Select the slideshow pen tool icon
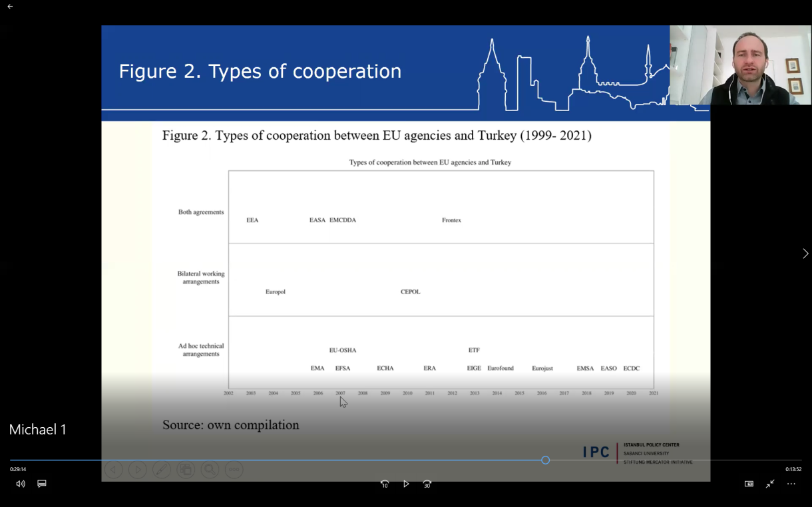Image resolution: width=812 pixels, height=507 pixels. (162, 470)
